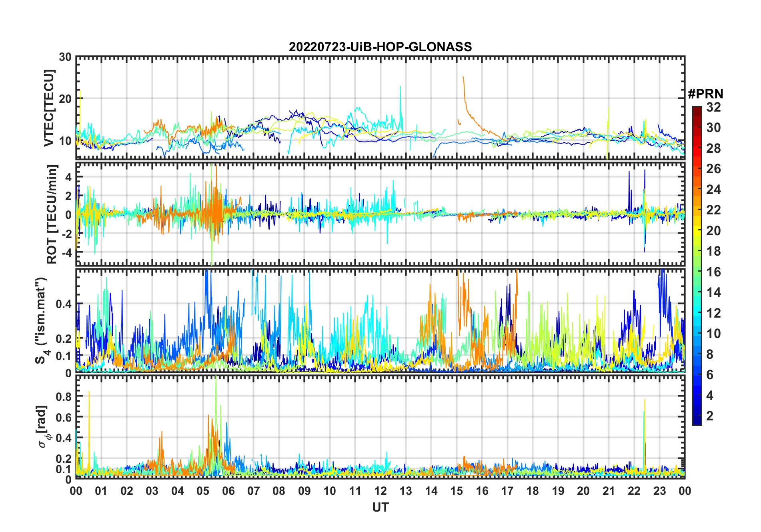Select the UT x-axis label
This screenshot has width=761, height=532.
(380, 507)
